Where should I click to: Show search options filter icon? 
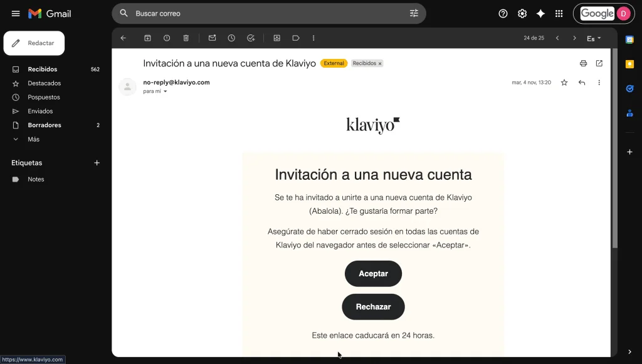414,14
